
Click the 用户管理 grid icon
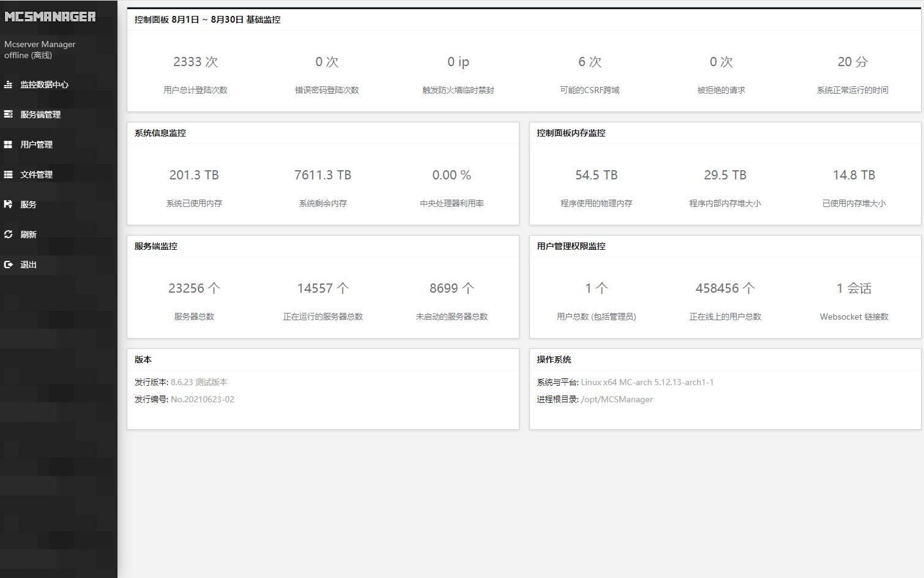coord(8,144)
